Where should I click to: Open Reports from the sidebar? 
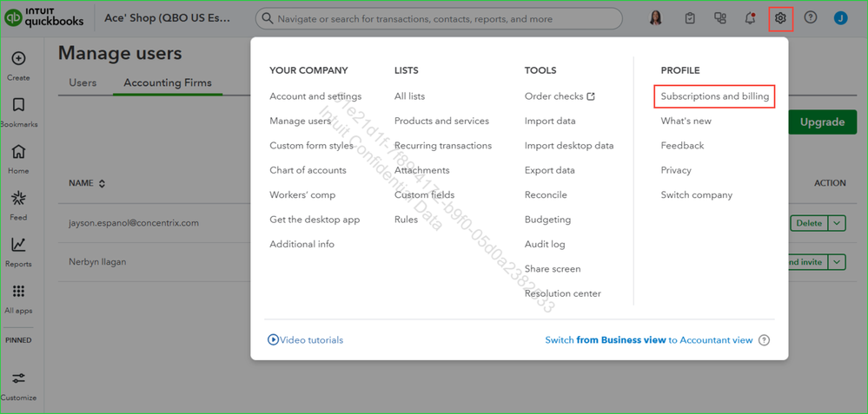coord(18,246)
